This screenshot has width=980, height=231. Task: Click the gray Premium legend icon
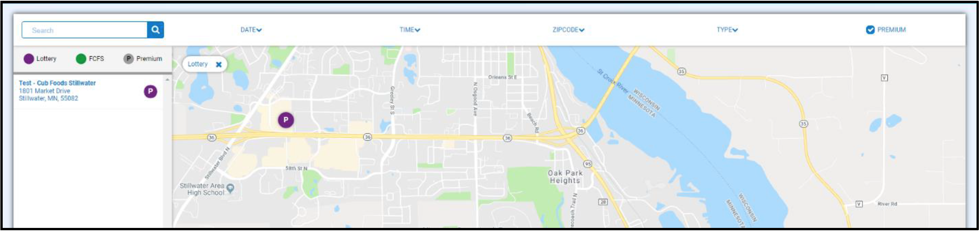point(128,59)
